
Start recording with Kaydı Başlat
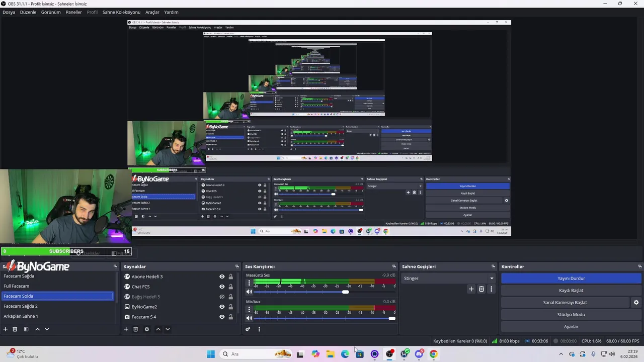pyautogui.click(x=571, y=290)
